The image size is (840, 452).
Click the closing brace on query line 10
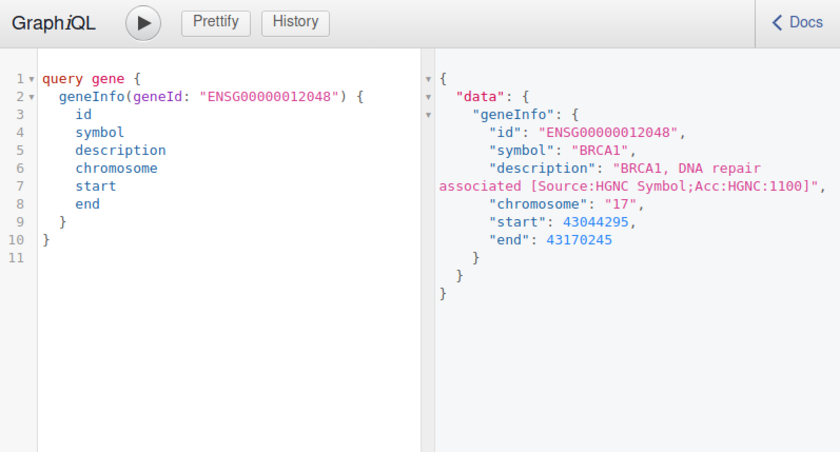[x=46, y=240]
